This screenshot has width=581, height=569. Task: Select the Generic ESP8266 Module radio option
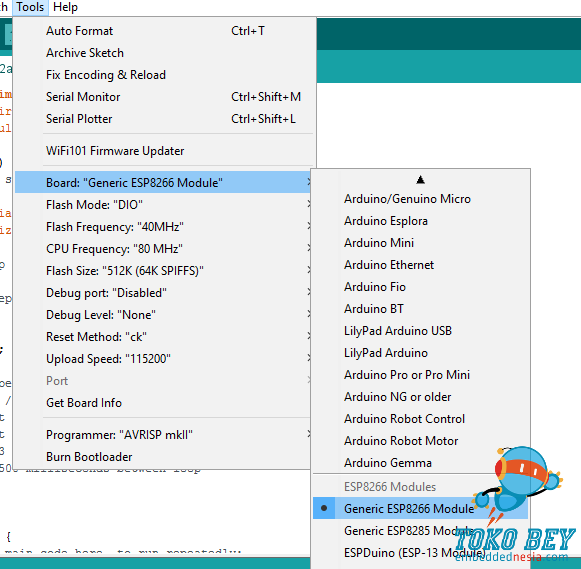420,509
